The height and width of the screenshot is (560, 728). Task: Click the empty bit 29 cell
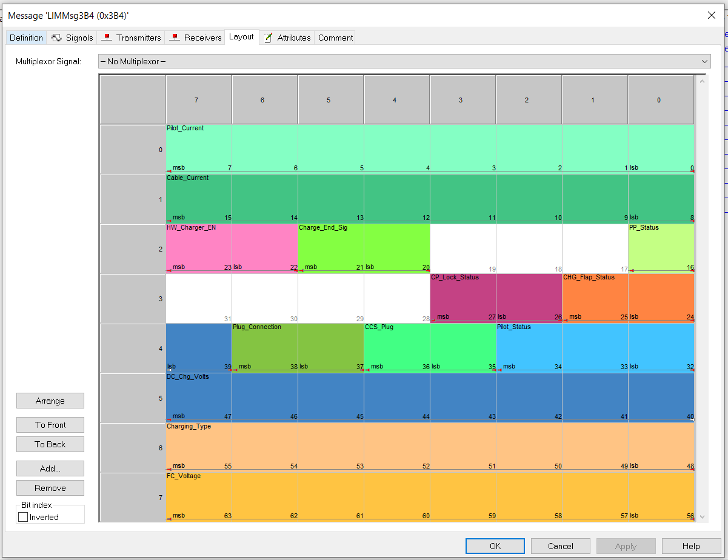(331, 298)
